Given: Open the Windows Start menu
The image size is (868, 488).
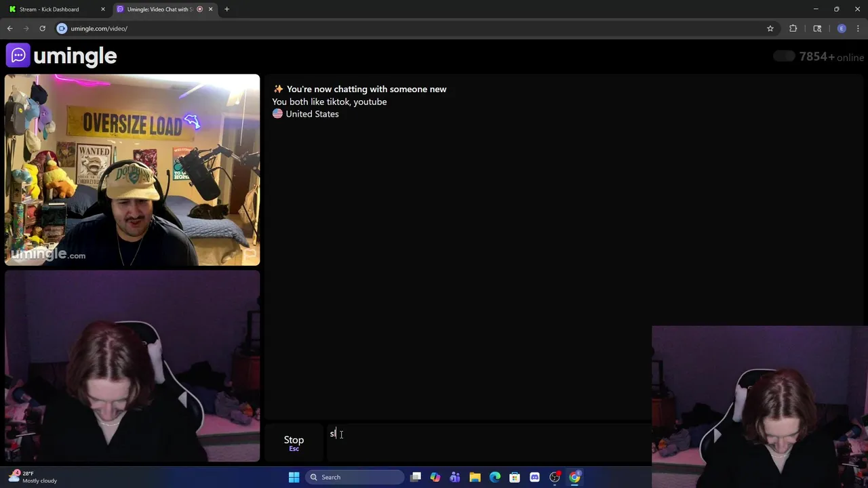Looking at the screenshot, I should tap(294, 477).
